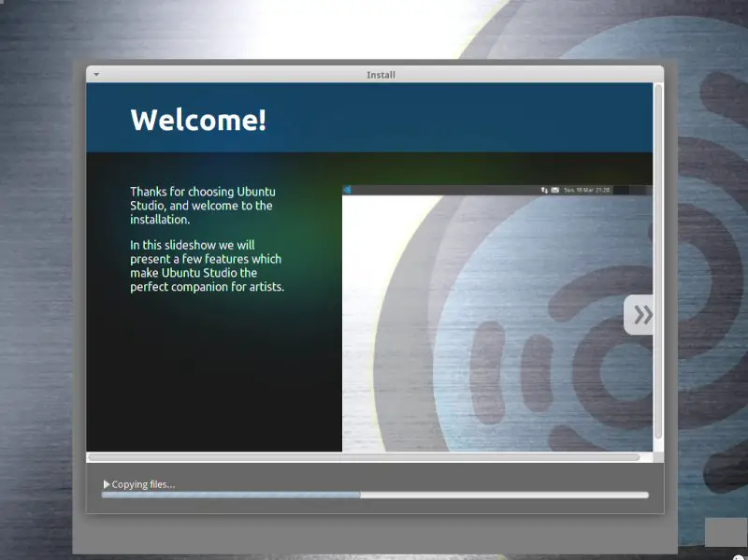Click the network arrows icon in preview panel
Viewport: 748px width, 560px height.
point(544,190)
